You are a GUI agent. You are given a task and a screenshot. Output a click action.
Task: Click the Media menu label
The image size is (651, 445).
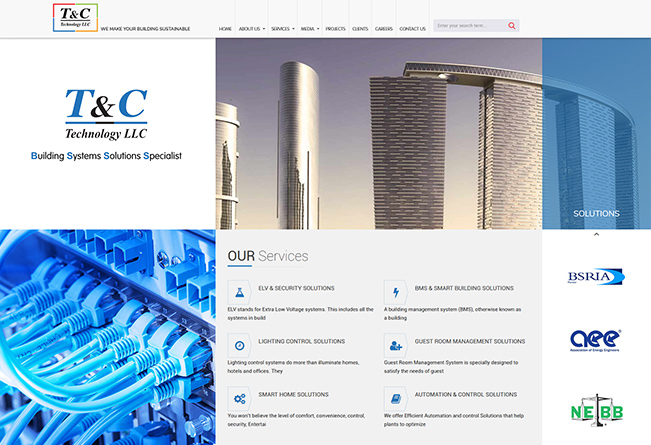(x=307, y=29)
